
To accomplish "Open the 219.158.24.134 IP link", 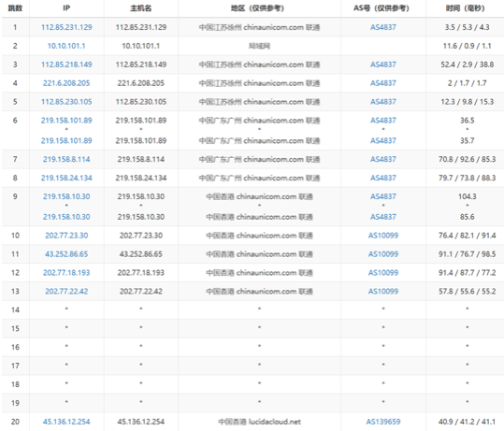I will (x=66, y=178).
